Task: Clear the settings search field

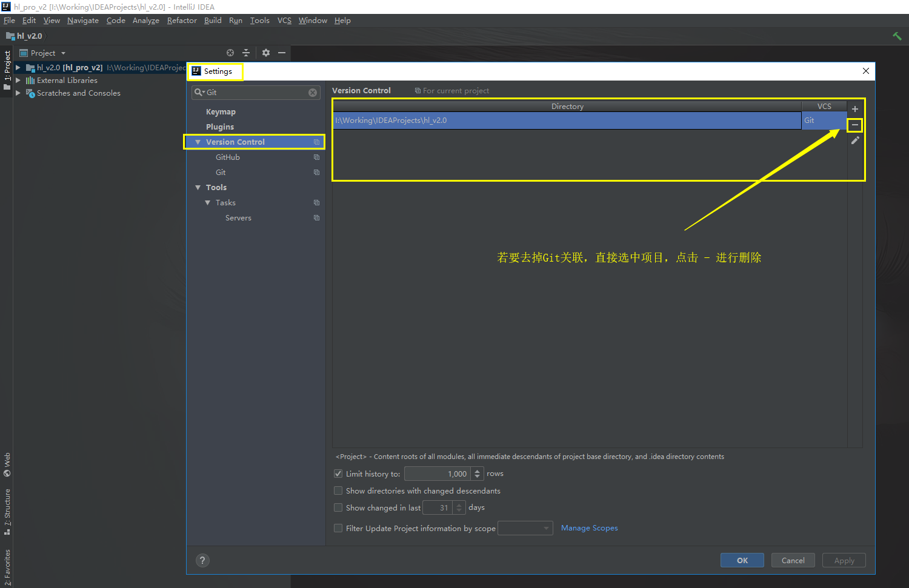Action: 313,93
